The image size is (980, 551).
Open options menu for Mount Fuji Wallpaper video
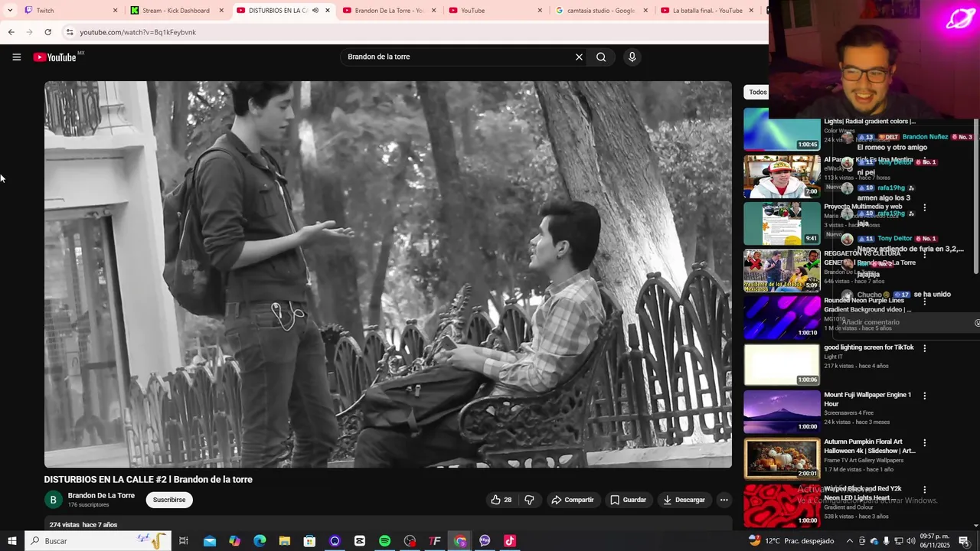click(x=925, y=396)
